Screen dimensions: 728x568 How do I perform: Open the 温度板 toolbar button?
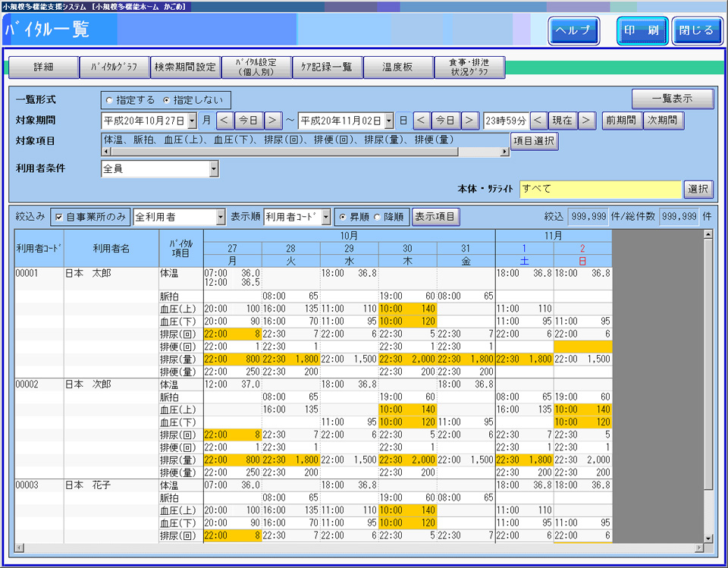point(398,67)
